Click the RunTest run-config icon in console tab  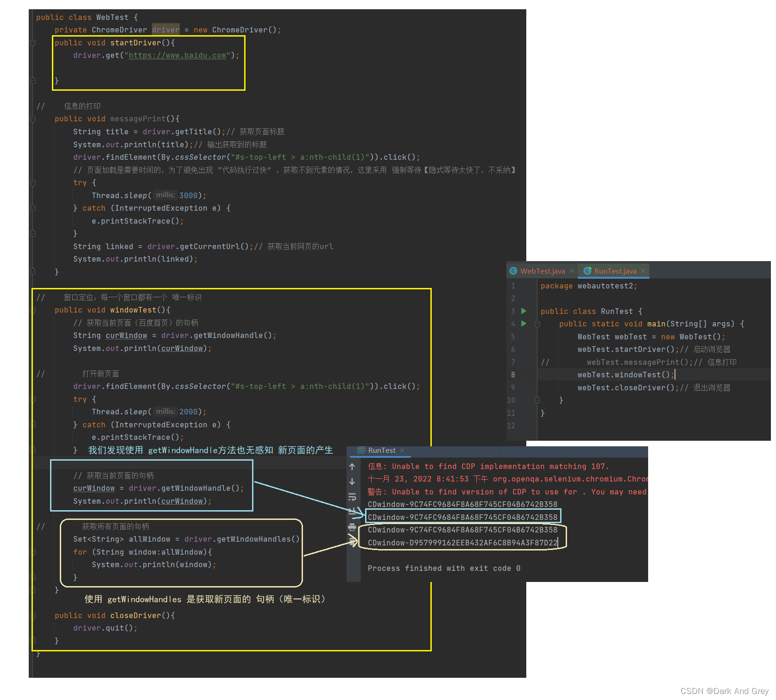click(361, 450)
